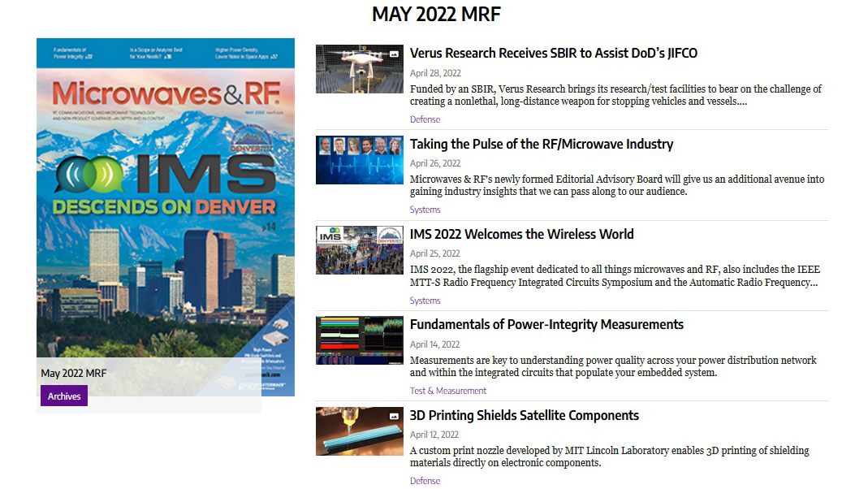Open the article 'Verus Research Receives SBIR to Assist DoD's JIFCO'
The width and height of the screenshot is (868, 489).
554,53
